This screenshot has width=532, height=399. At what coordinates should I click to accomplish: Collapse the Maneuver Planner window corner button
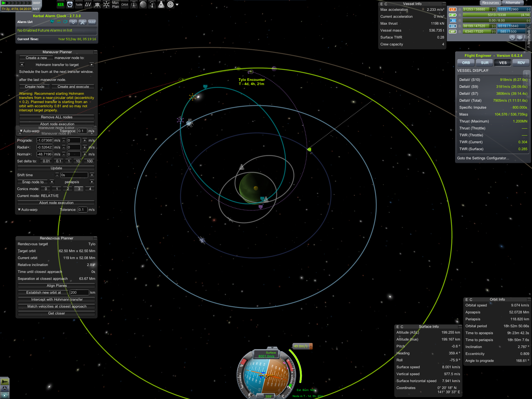(95, 52)
